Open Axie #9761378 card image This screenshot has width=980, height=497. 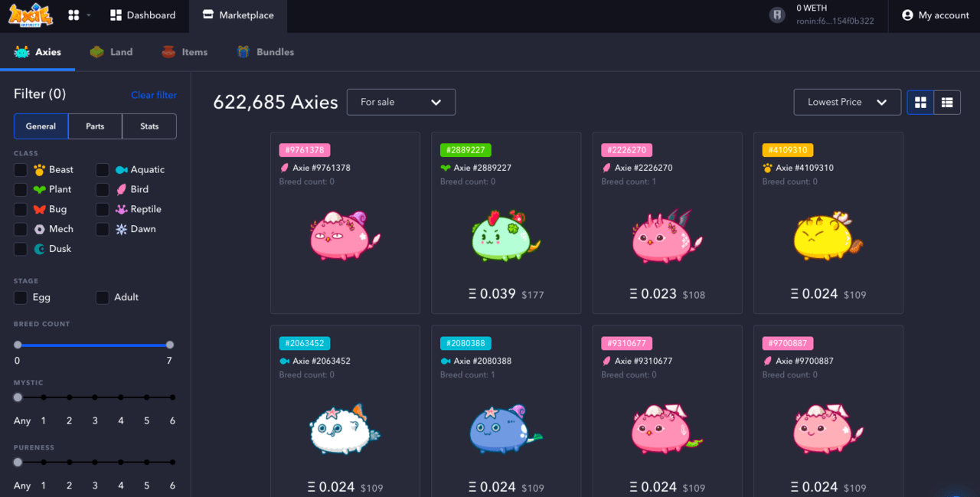tap(345, 235)
